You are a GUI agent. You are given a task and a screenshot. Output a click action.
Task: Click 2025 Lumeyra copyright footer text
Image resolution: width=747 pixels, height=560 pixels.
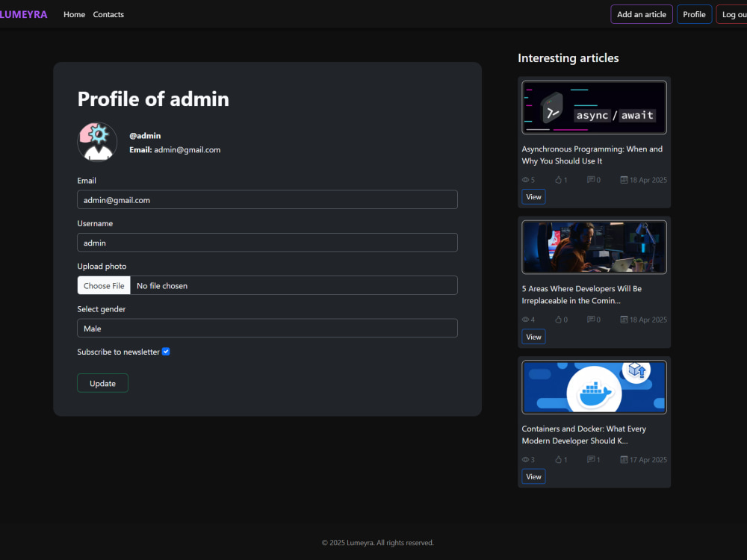[378, 542]
